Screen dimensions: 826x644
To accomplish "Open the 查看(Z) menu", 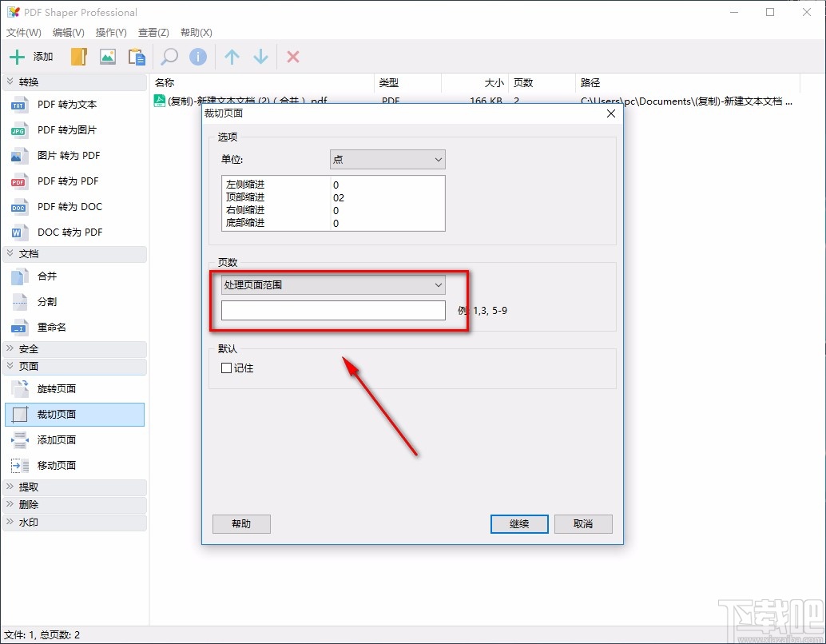I will click(x=153, y=33).
